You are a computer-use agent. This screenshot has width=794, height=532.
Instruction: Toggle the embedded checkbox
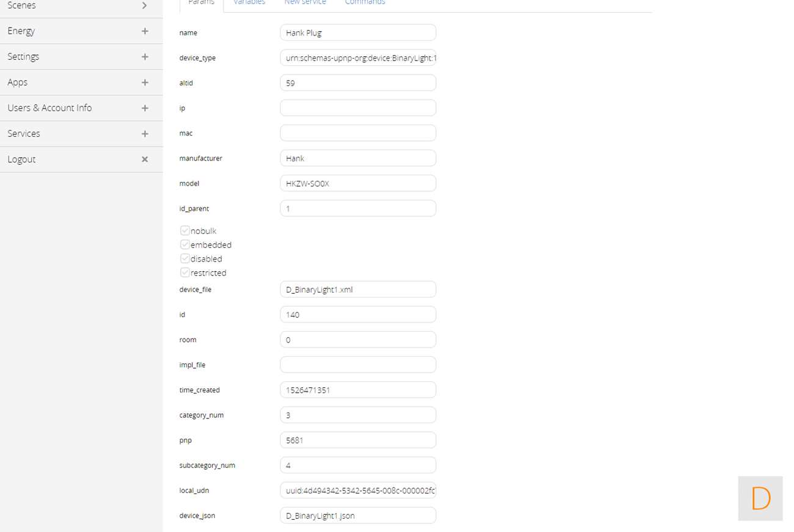coord(184,245)
